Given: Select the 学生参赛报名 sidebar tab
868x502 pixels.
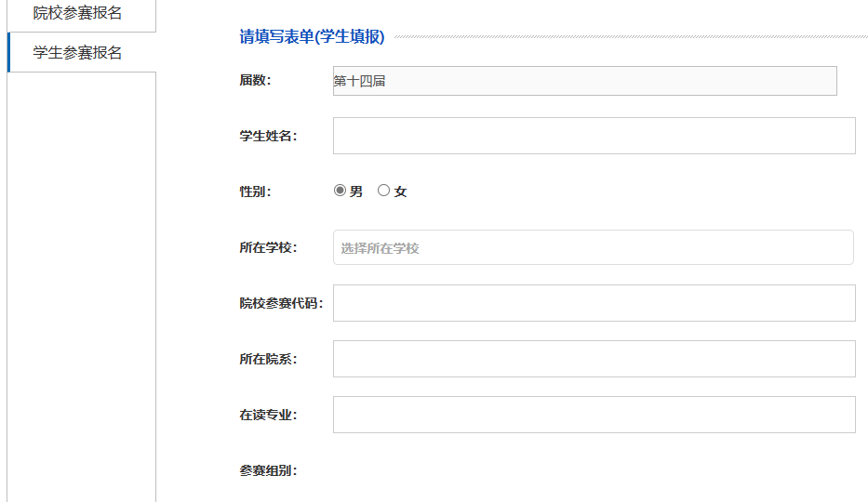Looking at the screenshot, I should click(78, 53).
